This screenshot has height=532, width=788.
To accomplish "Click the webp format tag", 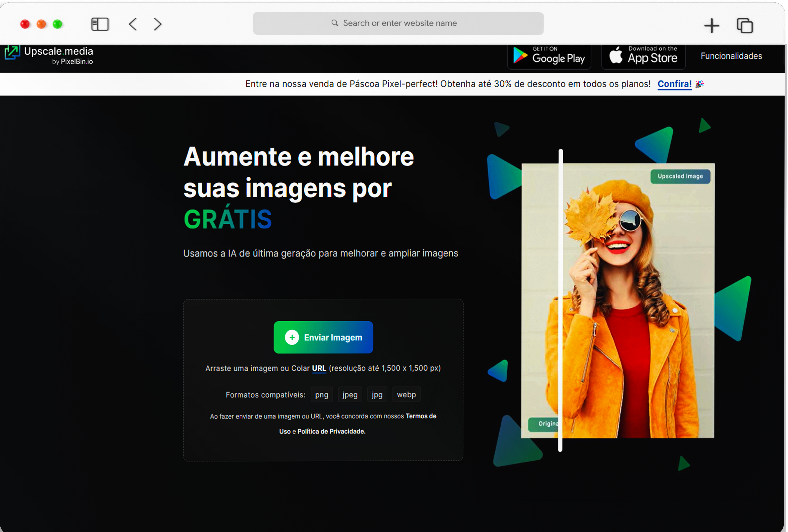I will point(406,395).
